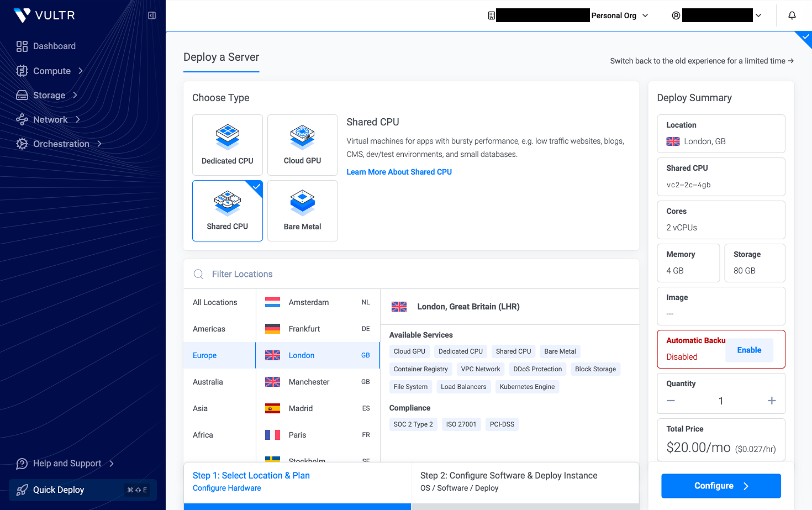
Task: Expand the Compute submenu chevron
Action: pyautogui.click(x=81, y=71)
